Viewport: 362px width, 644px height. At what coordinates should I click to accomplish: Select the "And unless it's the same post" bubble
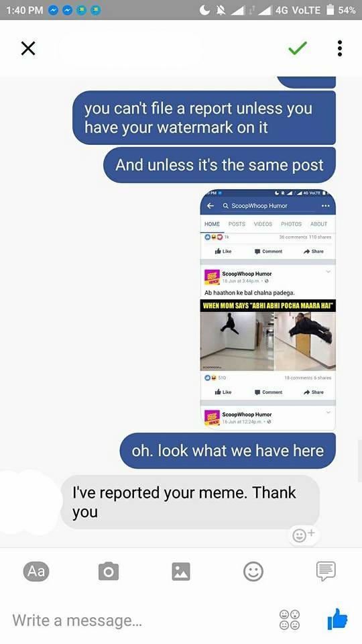click(x=219, y=165)
